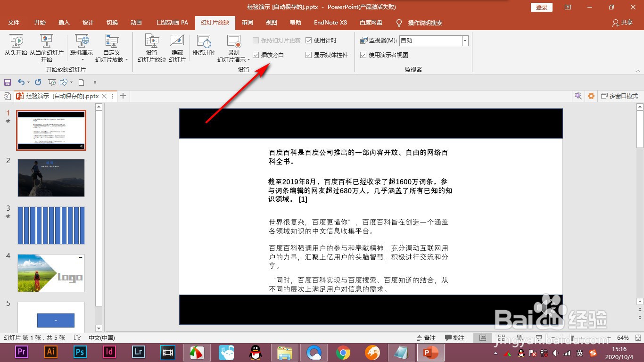
Task: Select slide 4 thumbnail with Logo
Action: point(51,273)
